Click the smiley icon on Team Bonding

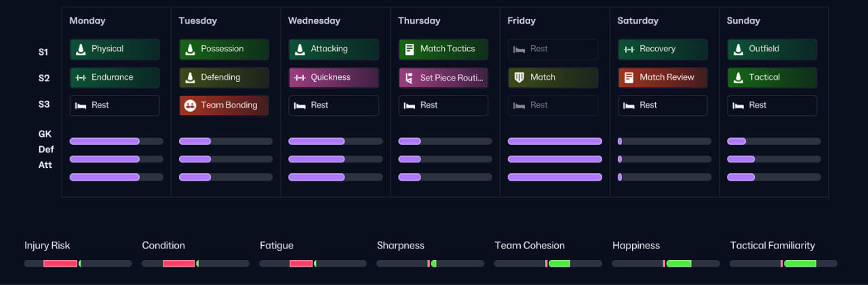tap(190, 106)
